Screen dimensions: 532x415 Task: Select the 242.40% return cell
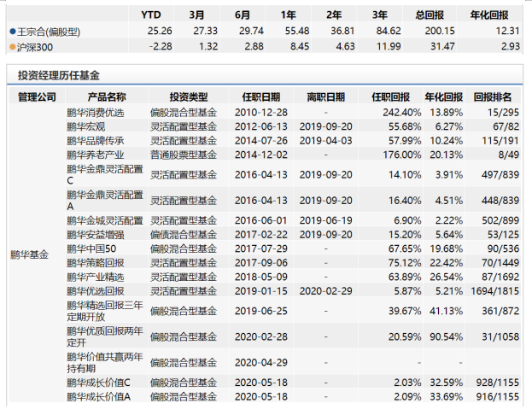tap(402, 113)
